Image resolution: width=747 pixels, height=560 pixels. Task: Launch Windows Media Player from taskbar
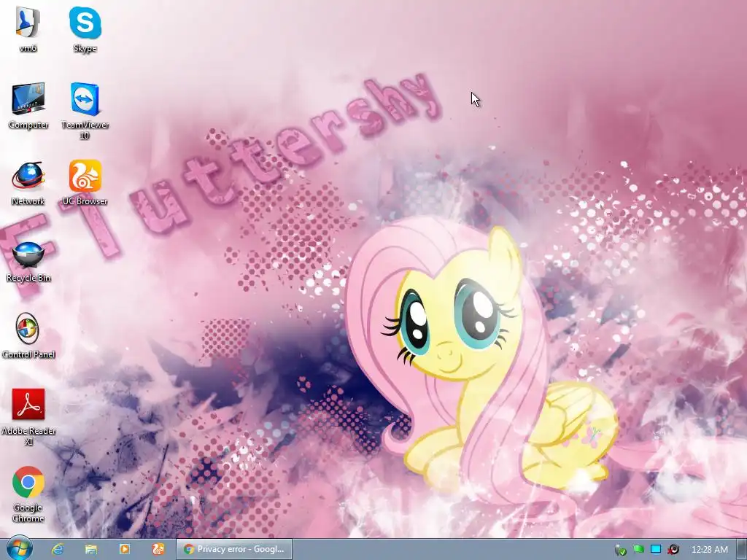tap(124, 550)
